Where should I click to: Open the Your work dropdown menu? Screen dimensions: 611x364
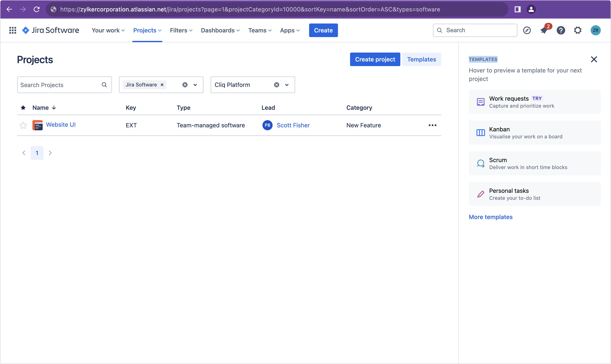108,31
